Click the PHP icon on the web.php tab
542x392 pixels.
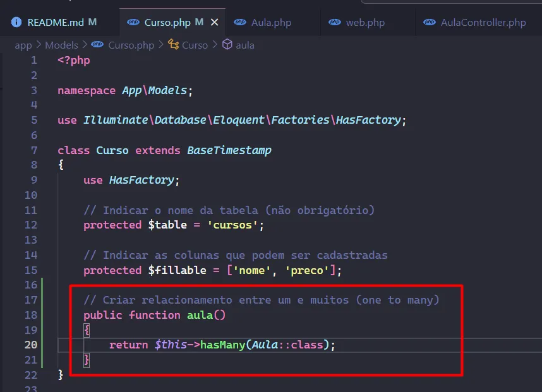[x=335, y=21]
